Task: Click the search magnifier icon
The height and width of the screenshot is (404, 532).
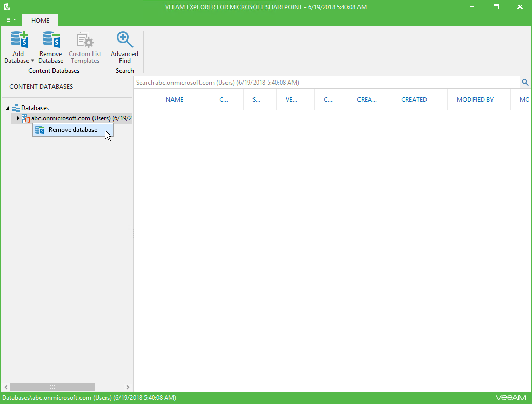Action: (525, 83)
